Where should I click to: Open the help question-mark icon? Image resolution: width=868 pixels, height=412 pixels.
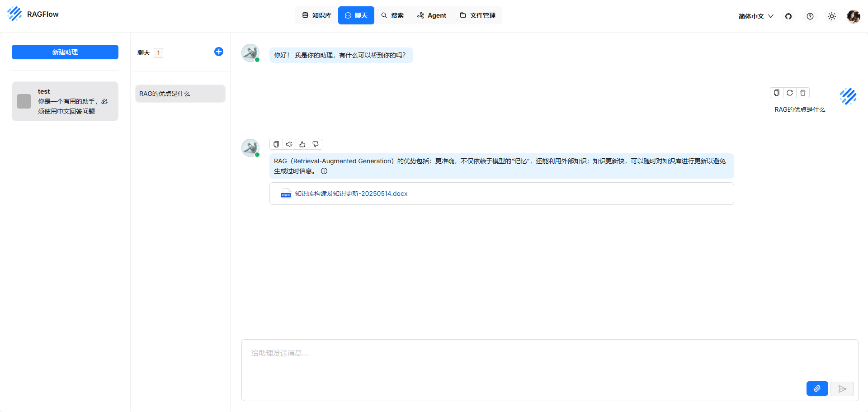click(x=810, y=16)
